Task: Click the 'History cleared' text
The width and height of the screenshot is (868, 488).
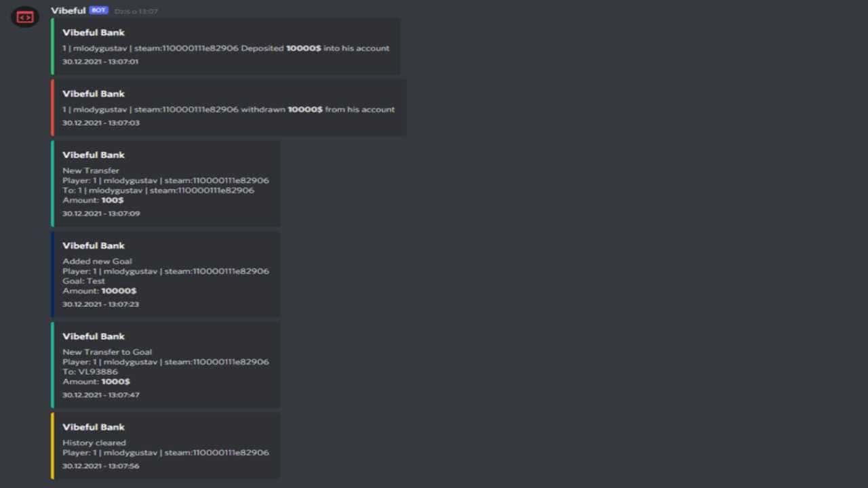Action: 94,443
